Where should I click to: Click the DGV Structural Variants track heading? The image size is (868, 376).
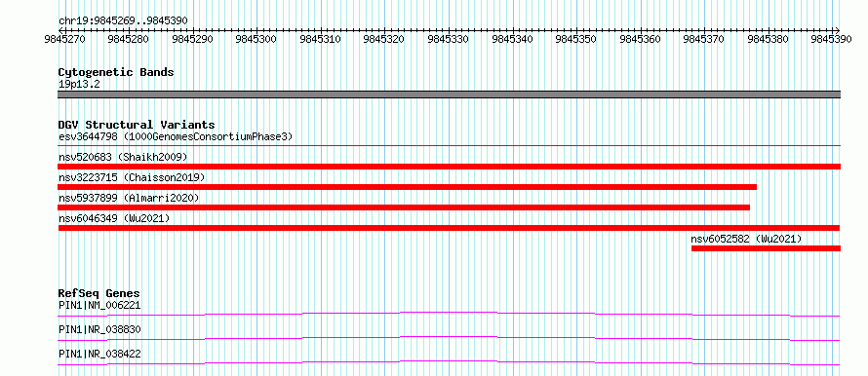coord(137,125)
